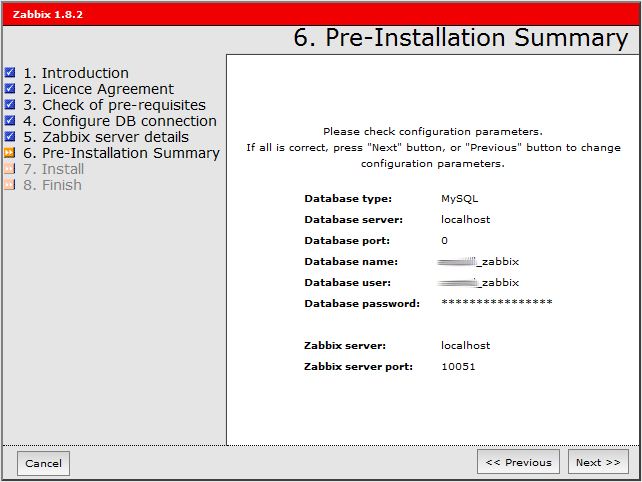Go to '3. Check of pre-requisites' step
Viewport: 642px width, 482px height.
[x=114, y=105]
